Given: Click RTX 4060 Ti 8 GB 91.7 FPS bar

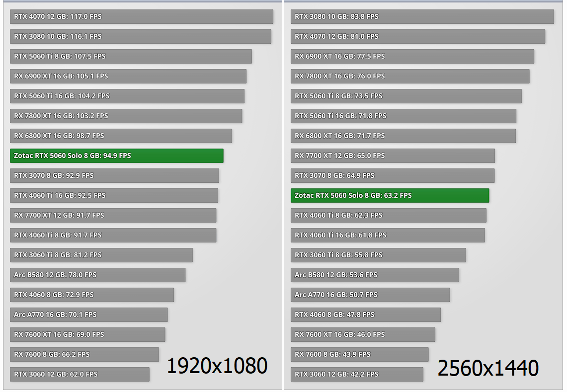Looking at the screenshot, I should coord(113,235).
